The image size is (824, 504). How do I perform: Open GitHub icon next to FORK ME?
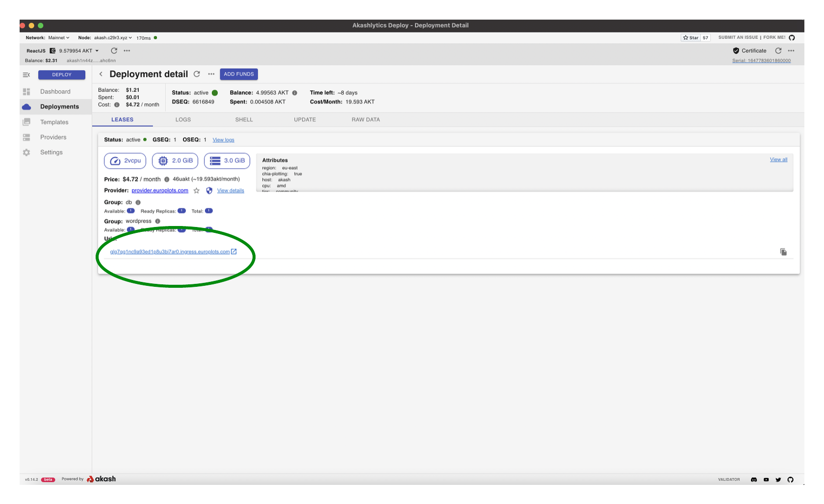tap(792, 38)
